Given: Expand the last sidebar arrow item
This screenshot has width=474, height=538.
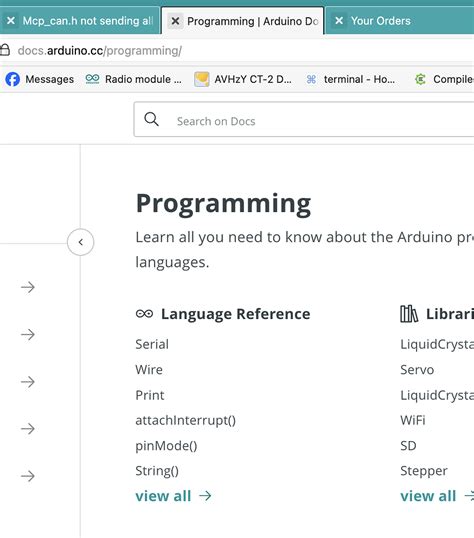Looking at the screenshot, I should (x=28, y=476).
